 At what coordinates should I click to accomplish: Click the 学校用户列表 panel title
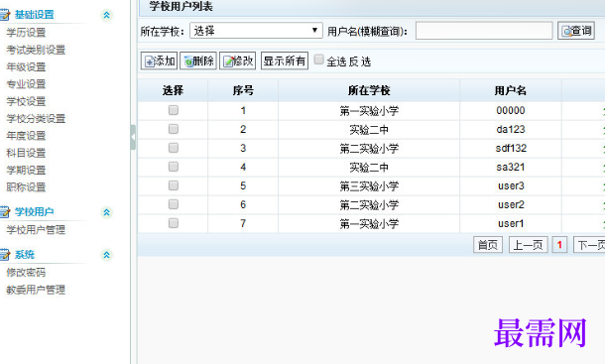181,7
